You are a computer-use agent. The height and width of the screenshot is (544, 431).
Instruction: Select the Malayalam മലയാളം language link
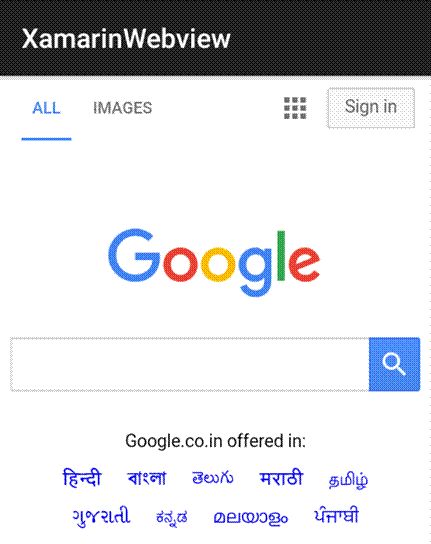(x=251, y=518)
